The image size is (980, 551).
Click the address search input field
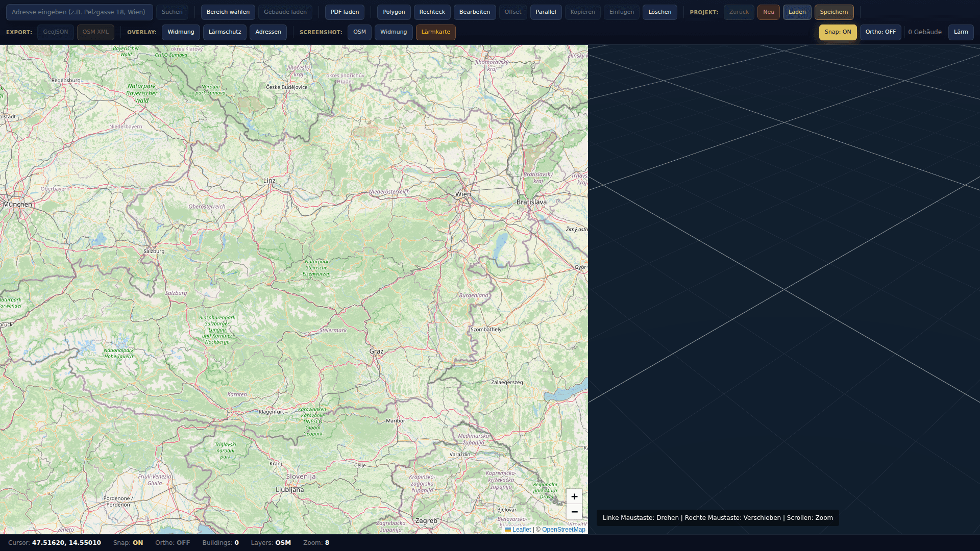pos(79,12)
